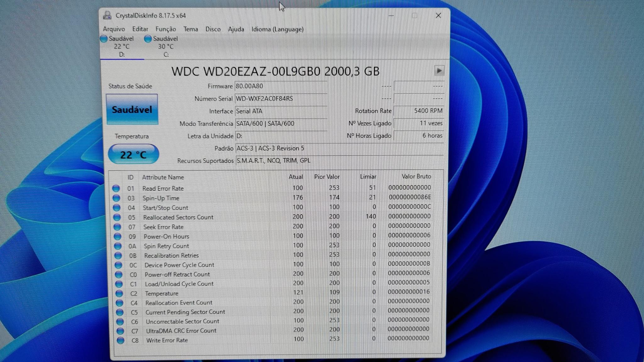Click the blue status orb on the C: tab
This screenshot has width=644, height=362.
coord(148,39)
